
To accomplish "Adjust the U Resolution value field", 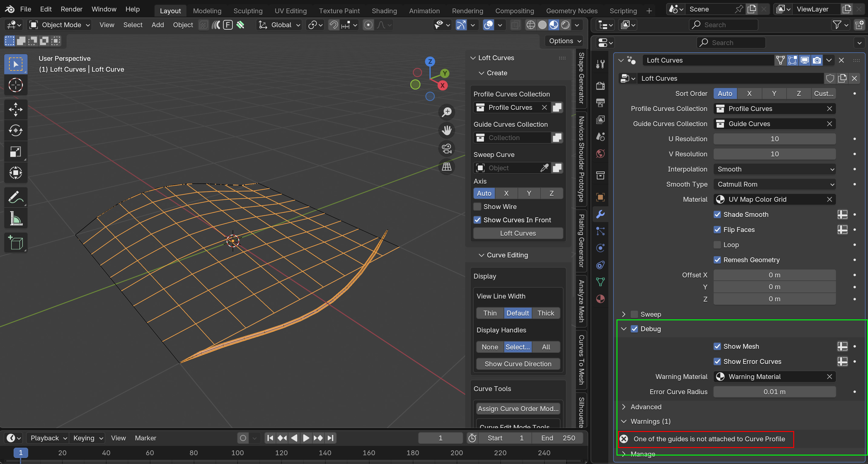I will pyautogui.click(x=774, y=139).
